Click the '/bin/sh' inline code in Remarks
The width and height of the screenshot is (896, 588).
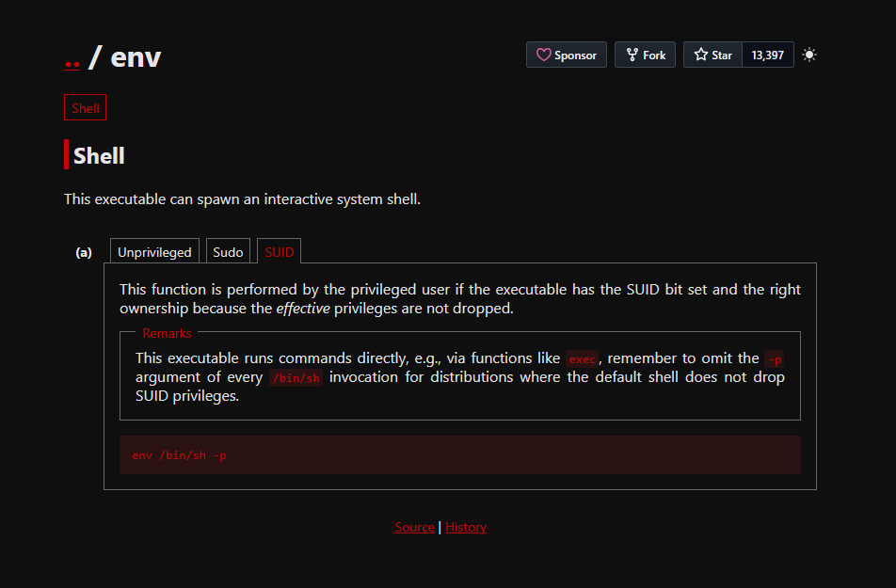(x=296, y=377)
